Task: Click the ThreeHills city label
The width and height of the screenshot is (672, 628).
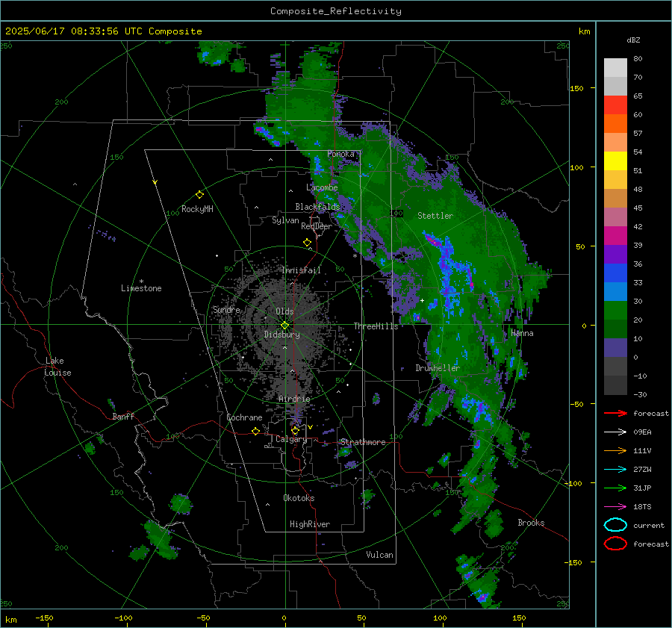Action: pyautogui.click(x=376, y=326)
